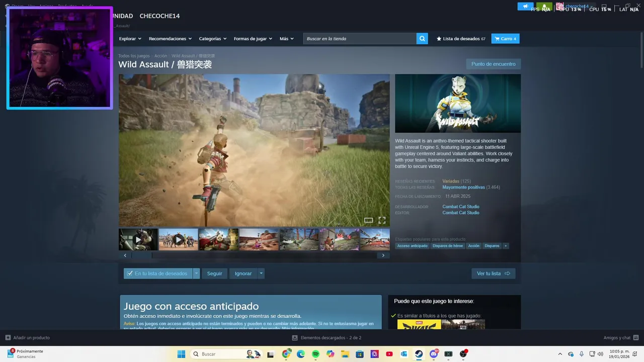Open OBS Studio from the taskbar

coord(463,354)
